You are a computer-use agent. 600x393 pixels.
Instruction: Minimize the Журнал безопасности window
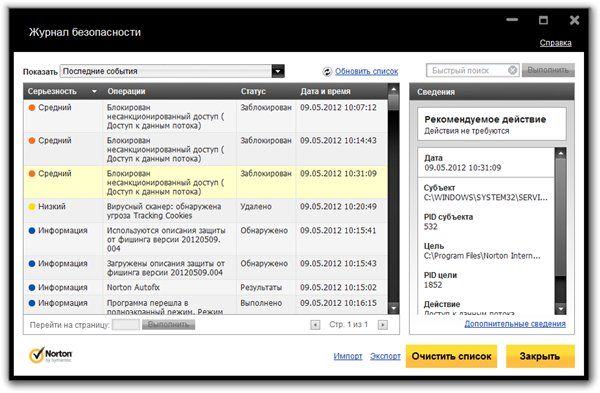click(512, 20)
